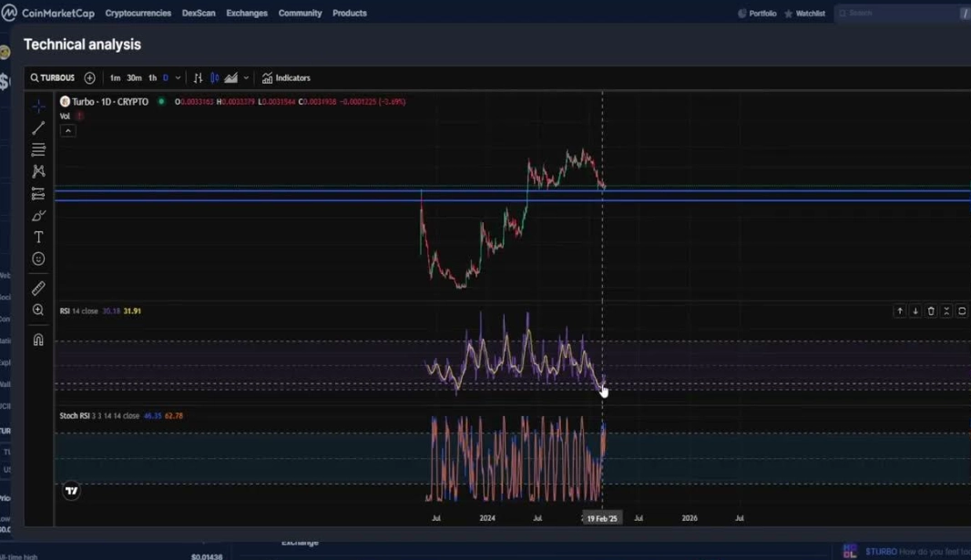Pick the XABCD Pattern tool
Viewport: 971px width, 560px height.
38,171
